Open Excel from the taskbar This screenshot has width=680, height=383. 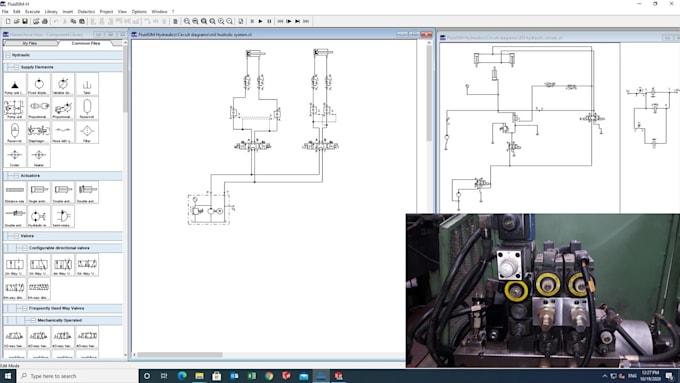(252, 376)
